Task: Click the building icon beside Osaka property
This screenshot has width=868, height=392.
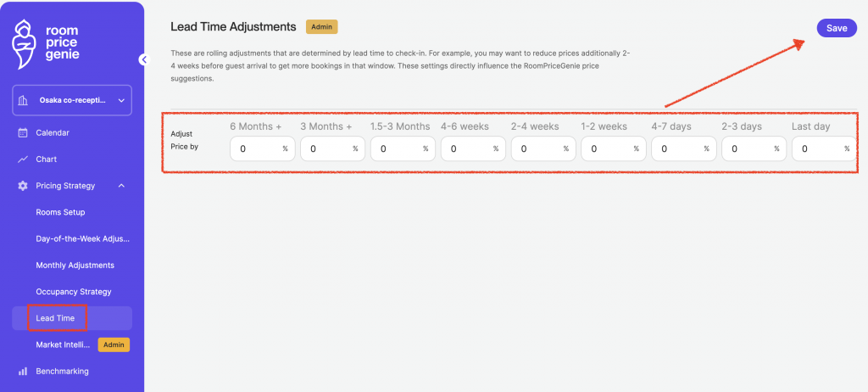Action: click(24, 100)
